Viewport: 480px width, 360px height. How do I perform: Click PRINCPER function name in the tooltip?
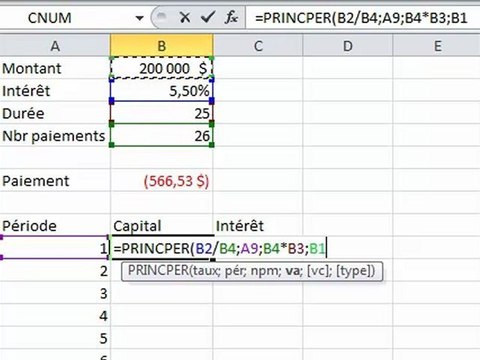click(158, 270)
